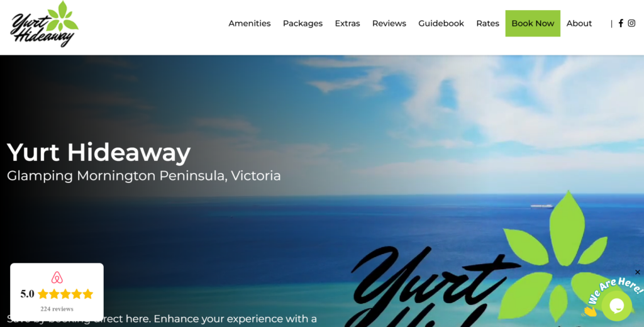
Task: Open the chat bubble widget
Action: coord(617,306)
